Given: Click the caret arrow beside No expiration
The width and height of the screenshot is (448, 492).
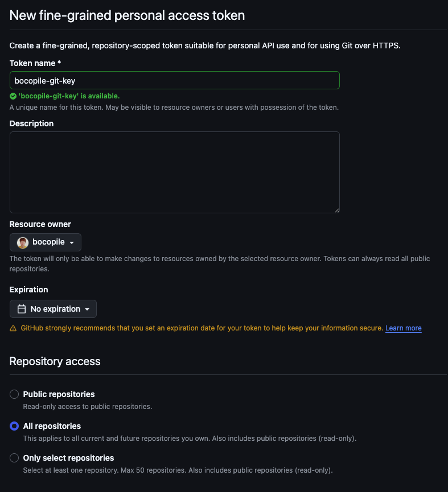Looking at the screenshot, I should pyautogui.click(x=87, y=309).
